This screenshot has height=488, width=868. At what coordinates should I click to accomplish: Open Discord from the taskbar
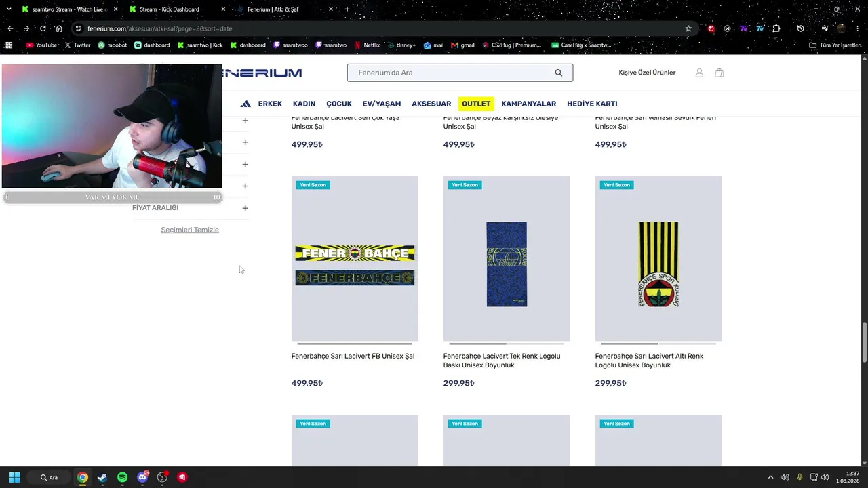coord(142,477)
